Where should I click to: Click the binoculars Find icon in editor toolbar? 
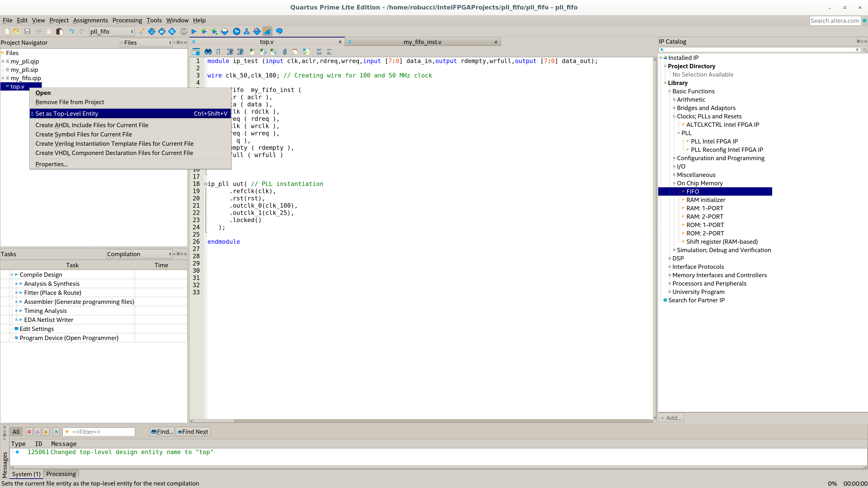click(x=208, y=52)
